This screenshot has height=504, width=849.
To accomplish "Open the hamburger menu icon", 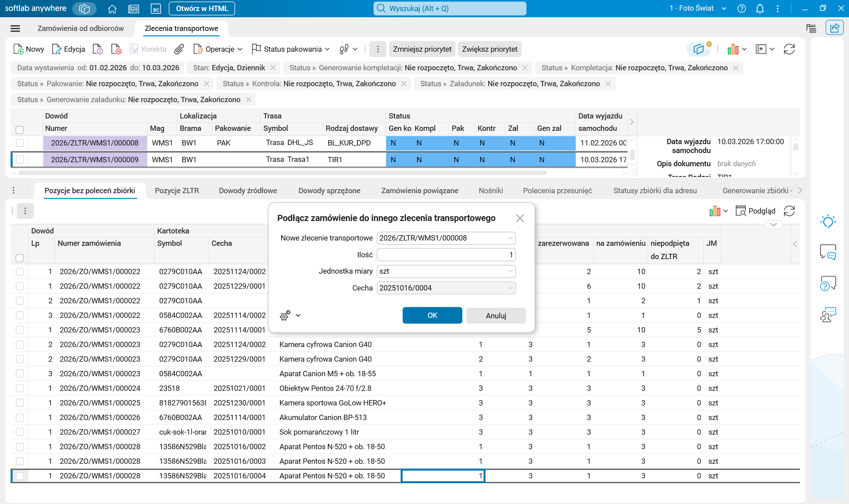I will [x=15, y=28].
